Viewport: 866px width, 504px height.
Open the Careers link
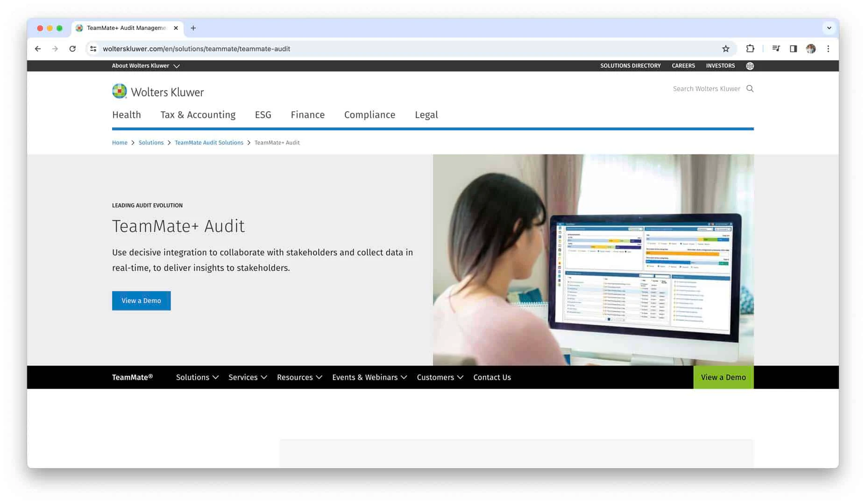[x=683, y=66]
